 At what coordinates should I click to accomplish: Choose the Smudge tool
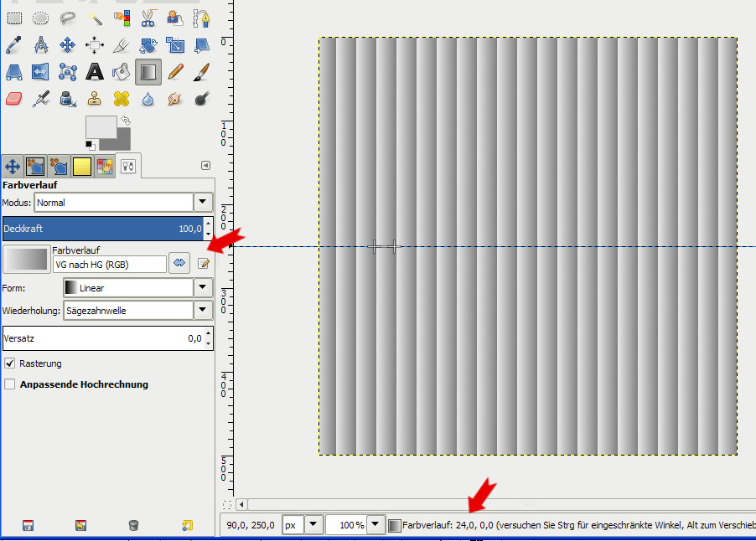pos(174,100)
